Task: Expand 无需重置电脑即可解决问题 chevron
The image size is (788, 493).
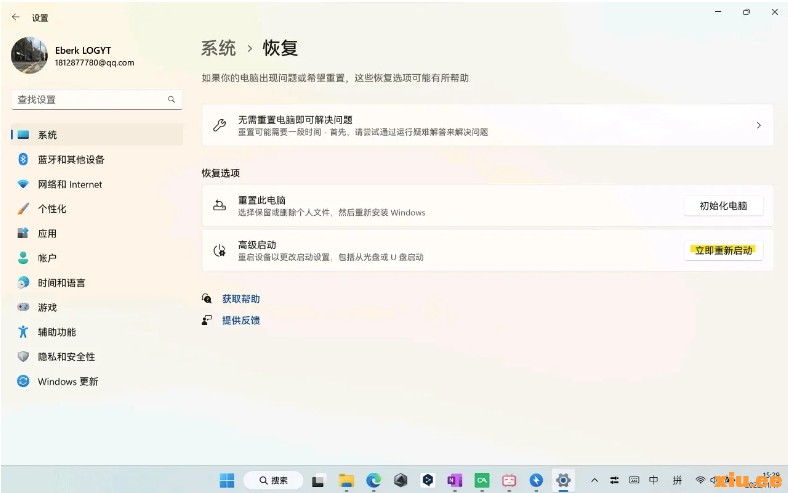Action: coord(758,126)
